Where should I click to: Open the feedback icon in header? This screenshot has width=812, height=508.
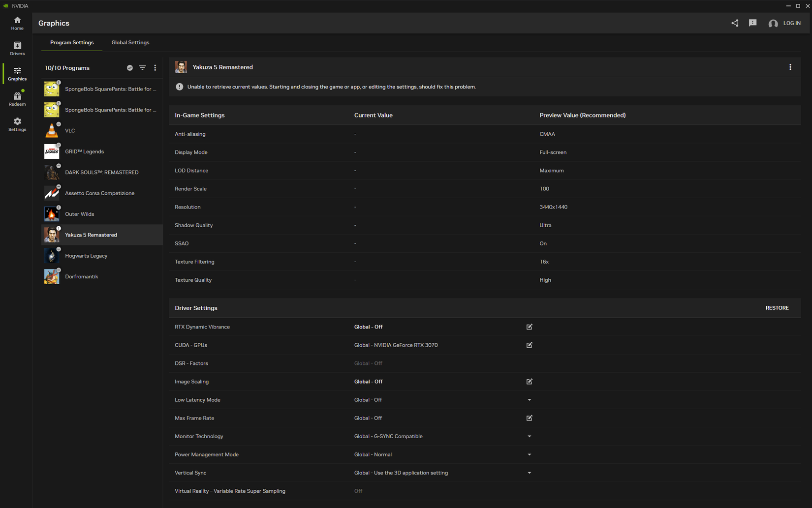[752, 23]
